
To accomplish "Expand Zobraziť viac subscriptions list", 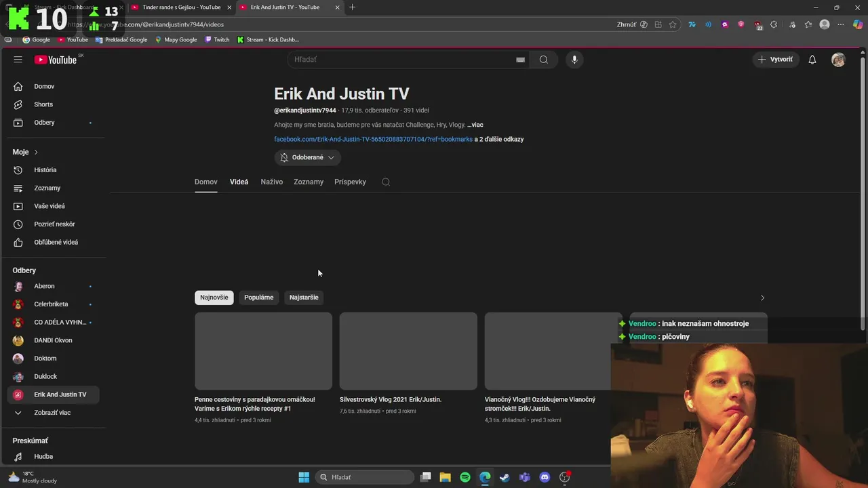I will (53, 413).
